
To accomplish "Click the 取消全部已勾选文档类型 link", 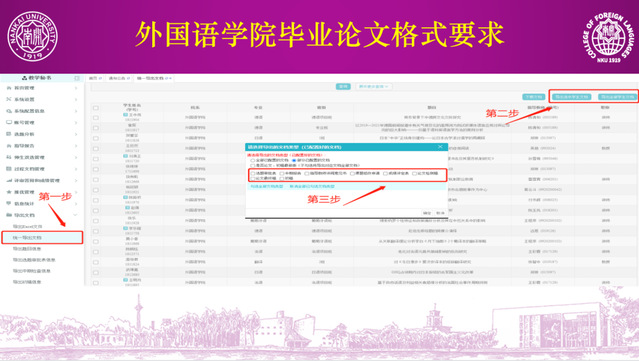I will 312,186.
